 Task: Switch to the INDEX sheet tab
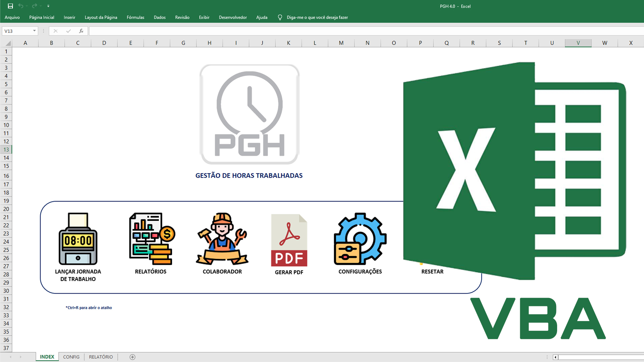(x=47, y=357)
